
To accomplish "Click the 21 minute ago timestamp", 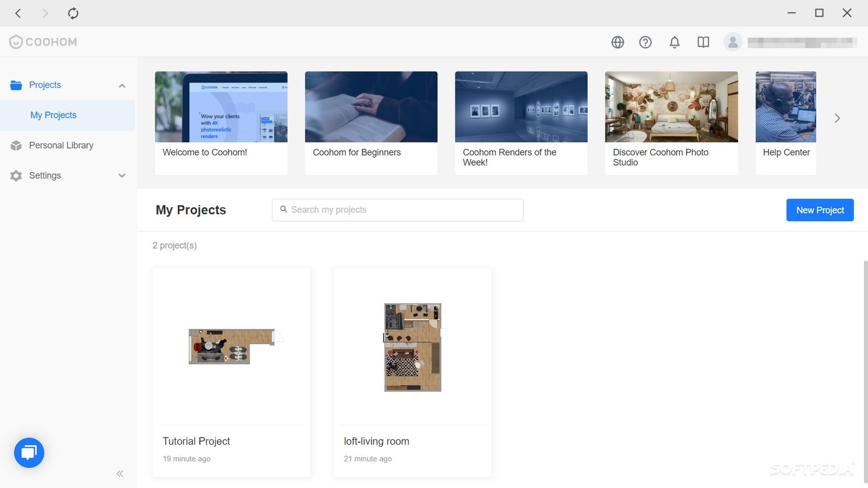I will tap(368, 459).
